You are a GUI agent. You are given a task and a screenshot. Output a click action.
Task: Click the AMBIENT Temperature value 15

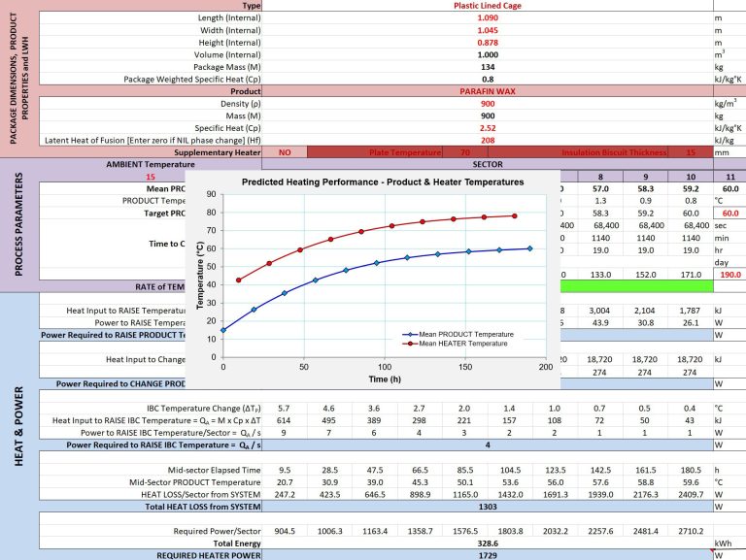click(151, 177)
